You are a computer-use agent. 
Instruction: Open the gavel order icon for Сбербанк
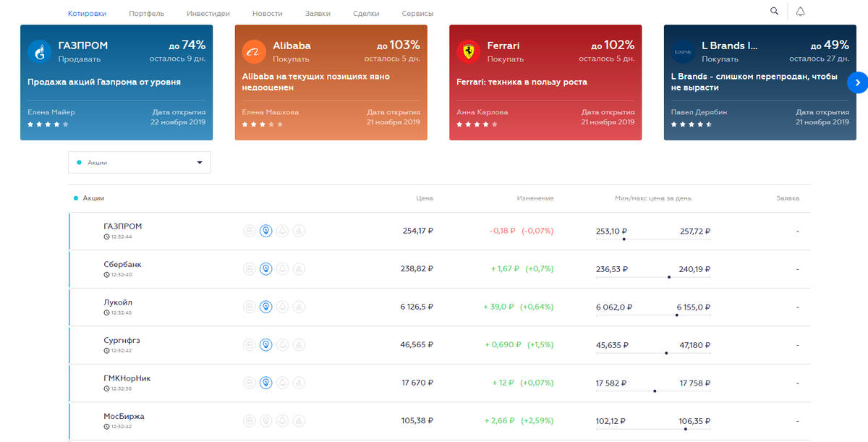pos(299,268)
